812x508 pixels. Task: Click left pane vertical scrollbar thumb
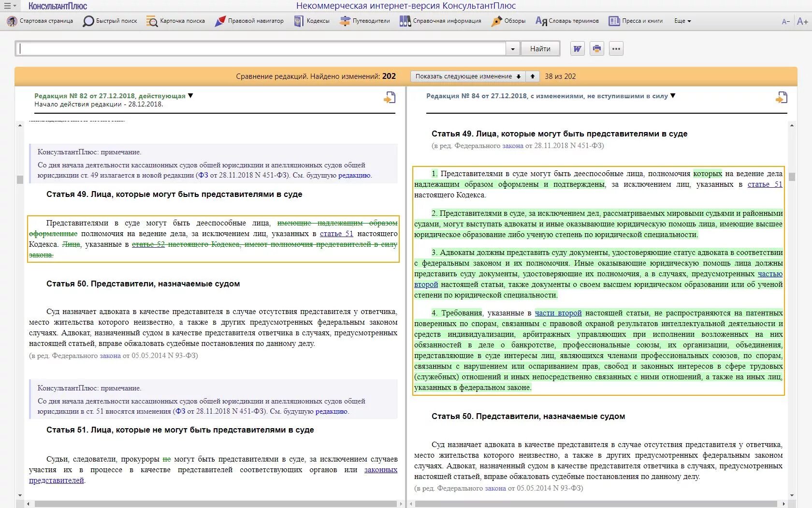(20, 179)
